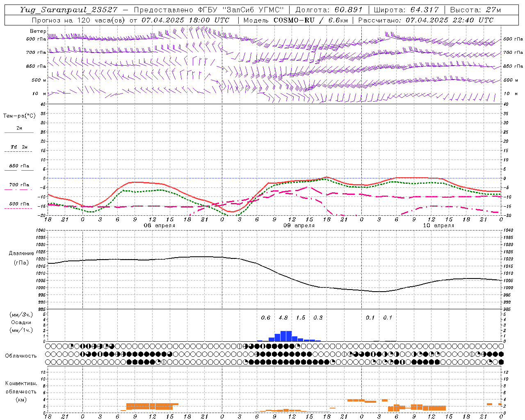Click the (мм/3ч.) precipitation unit label
525x420 pixels.
[x=21, y=315]
